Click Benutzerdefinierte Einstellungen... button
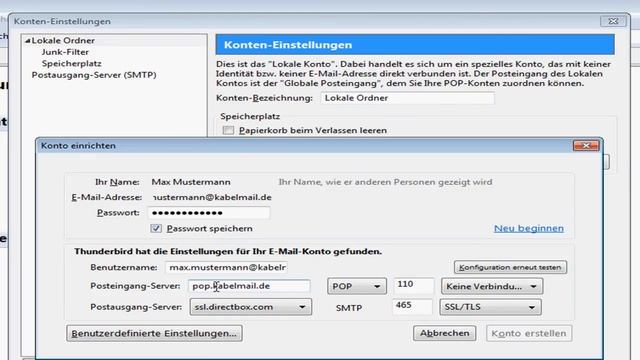This screenshot has width=640, height=360. tap(154, 333)
